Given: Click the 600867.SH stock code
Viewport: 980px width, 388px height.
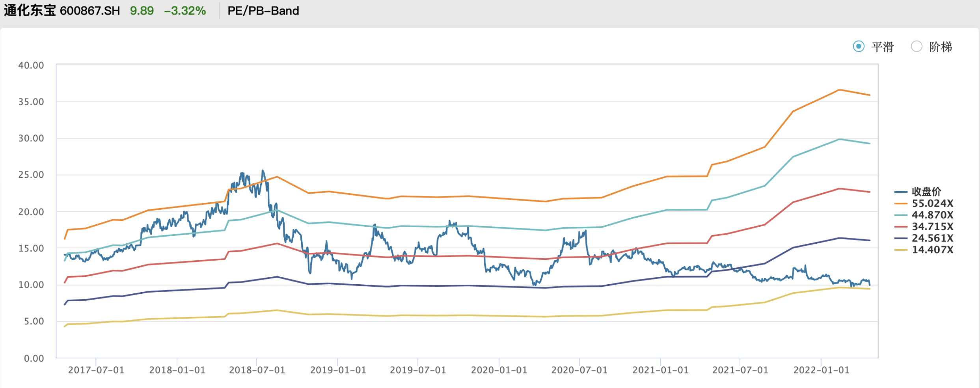Looking at the screenshot, I should [x=90, y=11].
